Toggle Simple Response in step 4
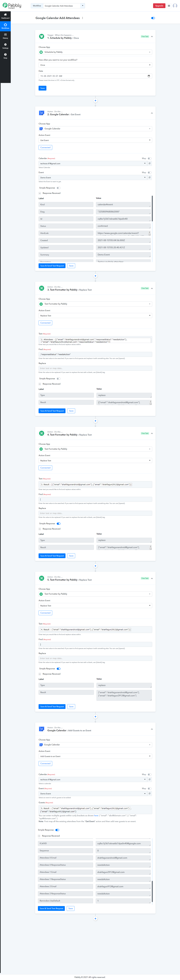The height and width of the screenshot is (980, 180). click(x=58, y=524)
